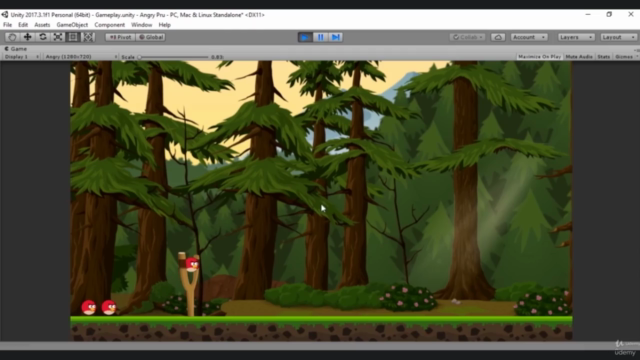This screenshot has width=640, height=360.
Task: Select the Game tab
Action: [x=16, y=49]
